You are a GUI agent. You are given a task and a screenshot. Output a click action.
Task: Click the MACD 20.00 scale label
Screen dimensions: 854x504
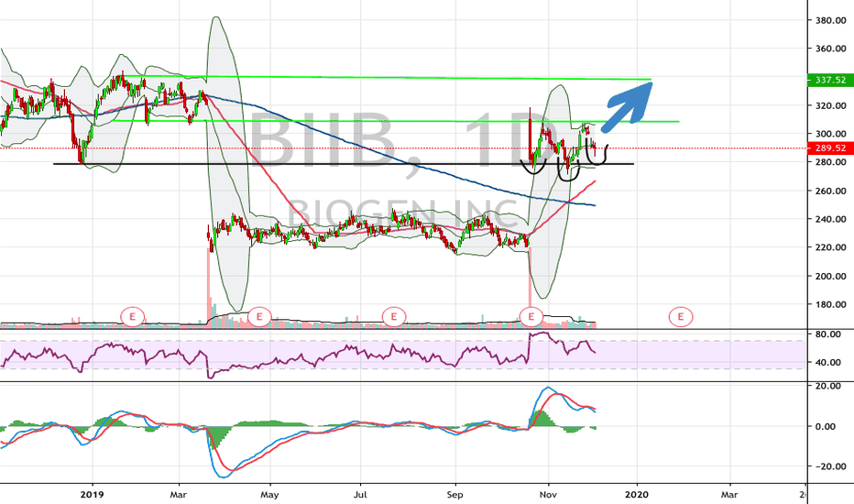click(827, 387)
